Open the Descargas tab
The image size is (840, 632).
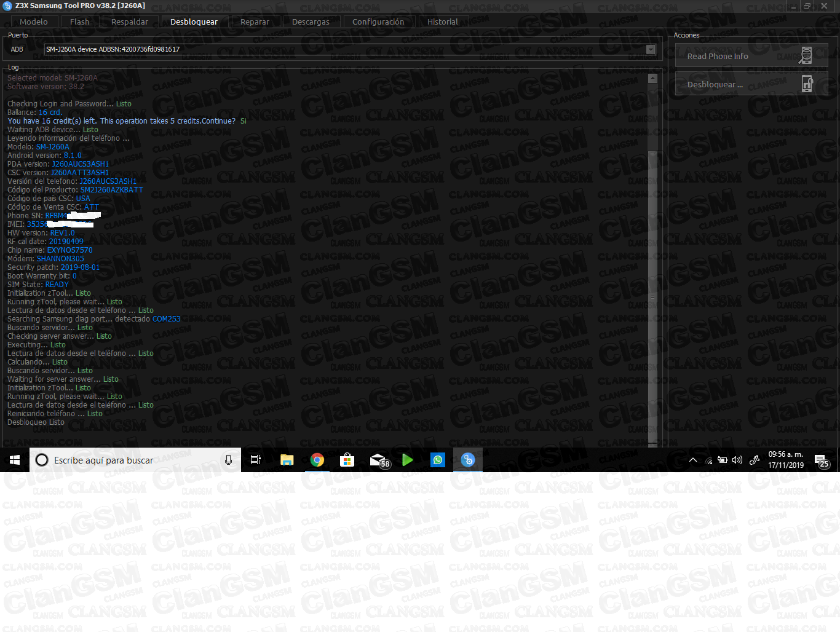(x=311, y=22)
